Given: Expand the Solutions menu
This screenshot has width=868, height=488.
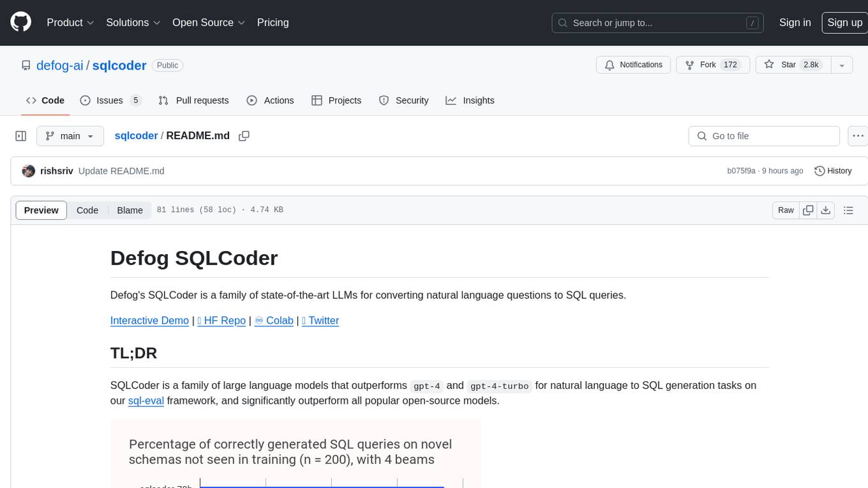Looking at the screenshot, I should point(133,22).
